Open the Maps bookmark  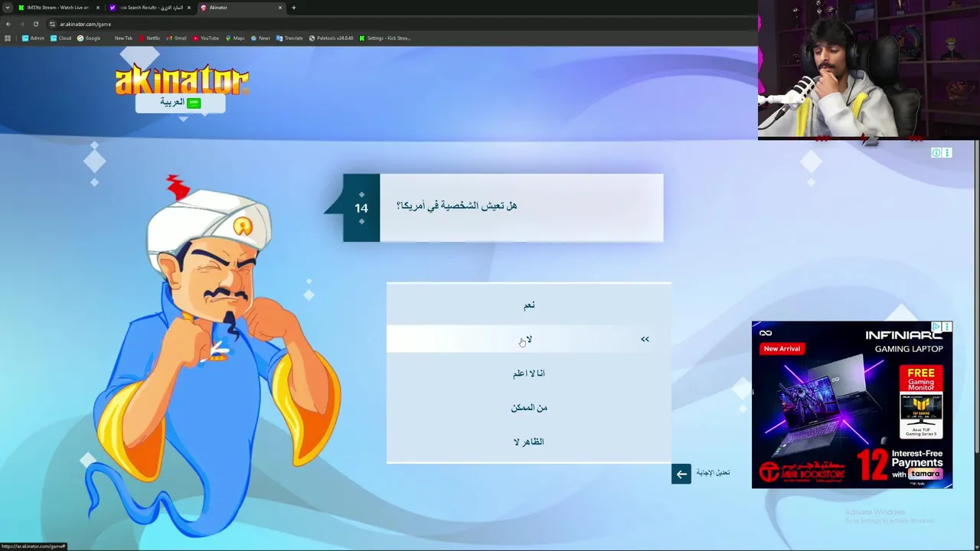(235, 38)
